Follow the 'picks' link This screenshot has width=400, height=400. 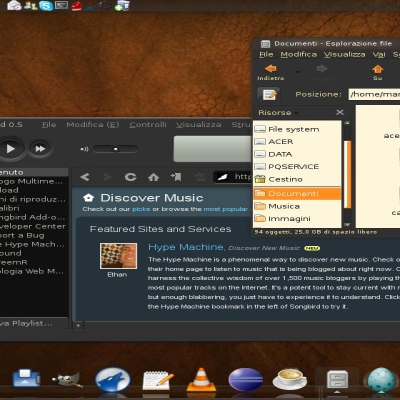(141, 209)
